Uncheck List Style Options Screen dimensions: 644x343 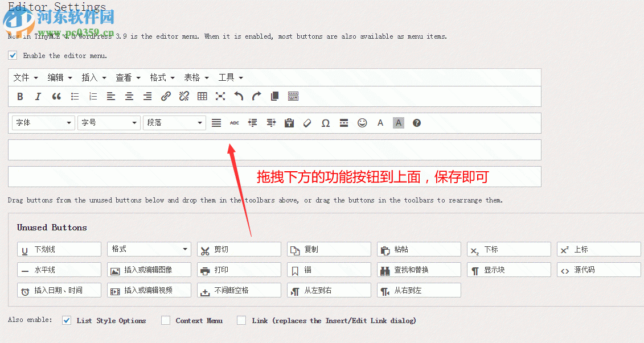coord(67,320)
